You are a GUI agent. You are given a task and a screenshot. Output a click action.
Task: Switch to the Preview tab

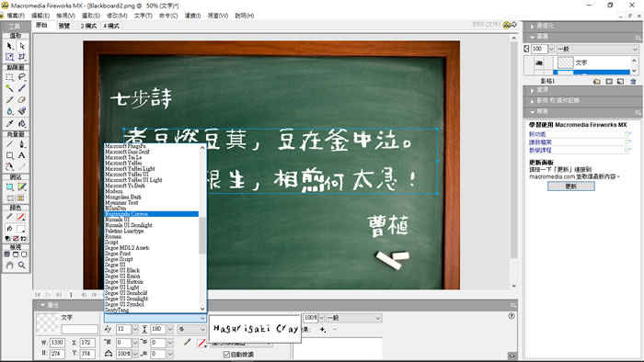click(64, 26)
